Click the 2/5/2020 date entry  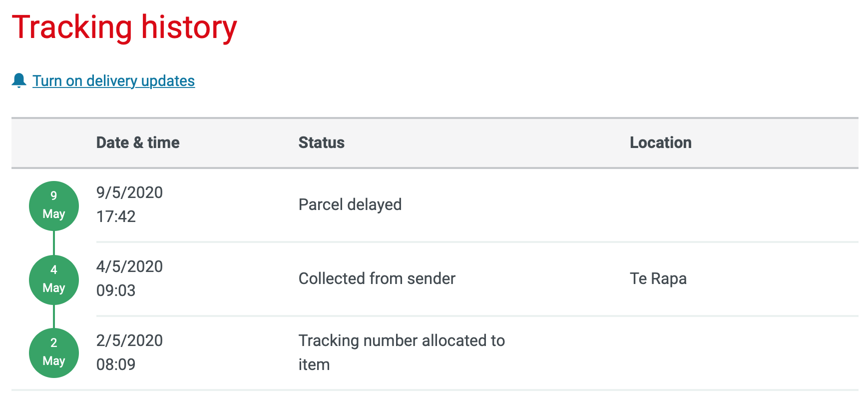(x=129, y=340)
